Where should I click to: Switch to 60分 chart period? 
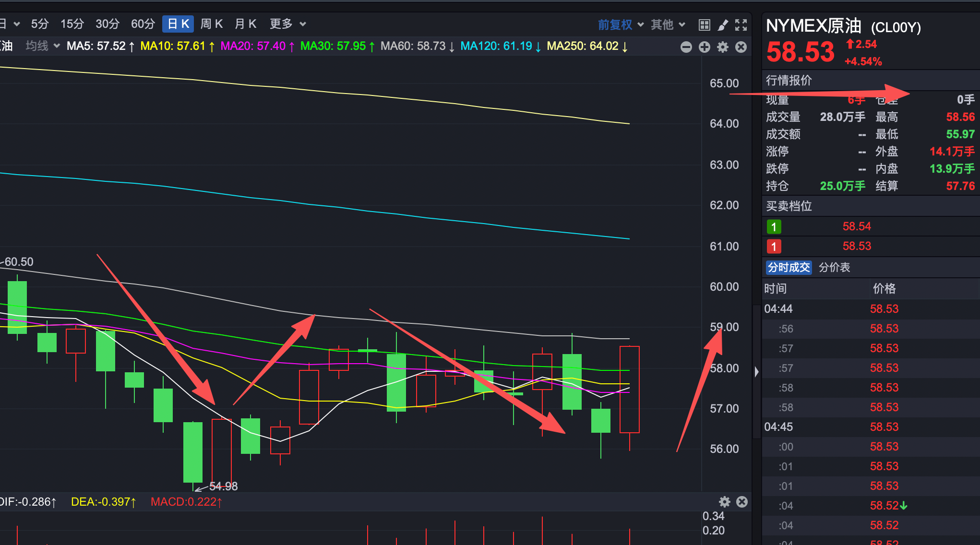143,24
